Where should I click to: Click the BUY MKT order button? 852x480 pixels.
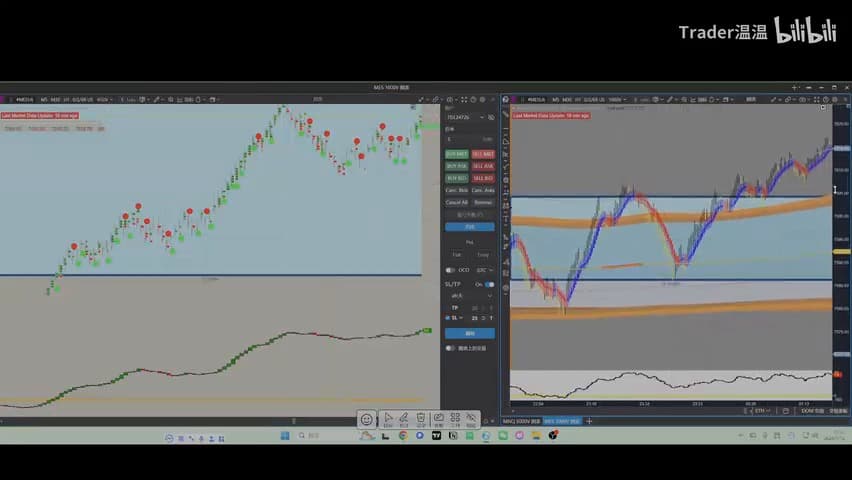tap(456, 154)
